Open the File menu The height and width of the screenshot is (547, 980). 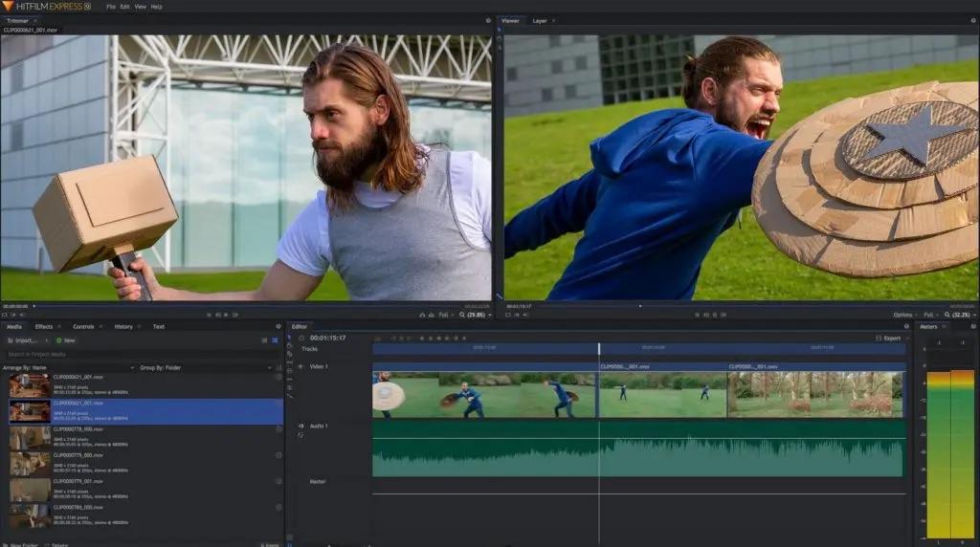click(111, 7)
